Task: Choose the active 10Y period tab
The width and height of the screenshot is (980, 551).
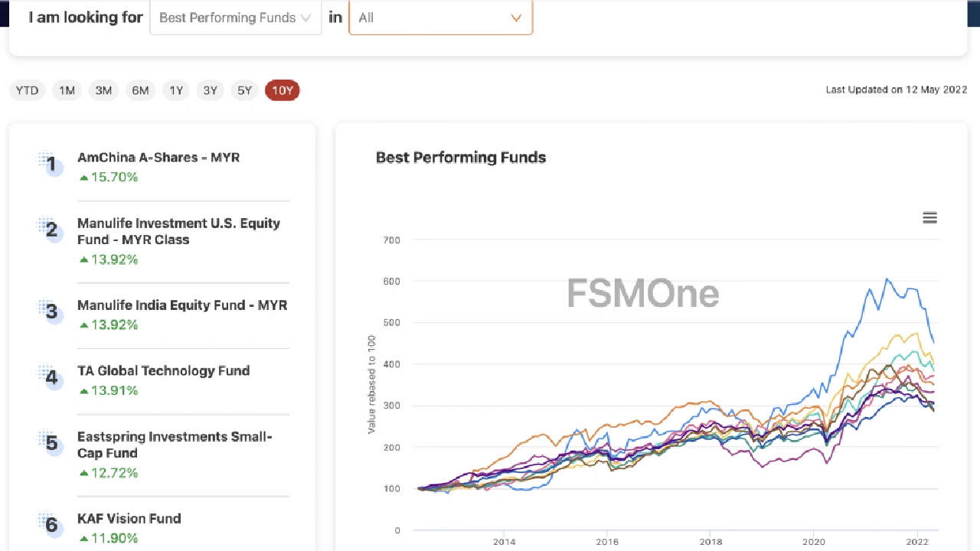Action: pos(282,90)
